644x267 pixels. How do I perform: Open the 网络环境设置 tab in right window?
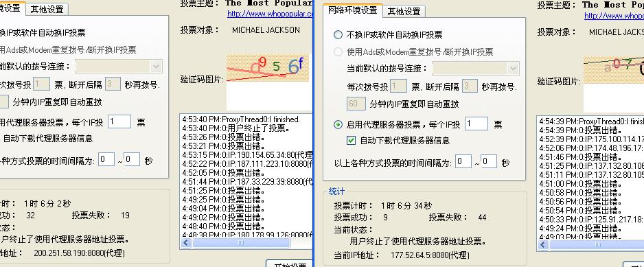(353, 10)
